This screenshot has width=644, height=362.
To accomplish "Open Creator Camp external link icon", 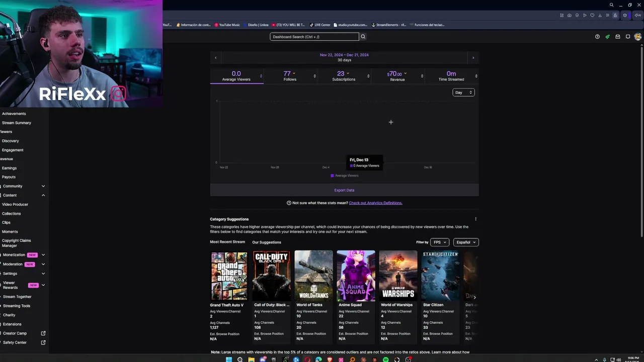I will pos(43,333).
